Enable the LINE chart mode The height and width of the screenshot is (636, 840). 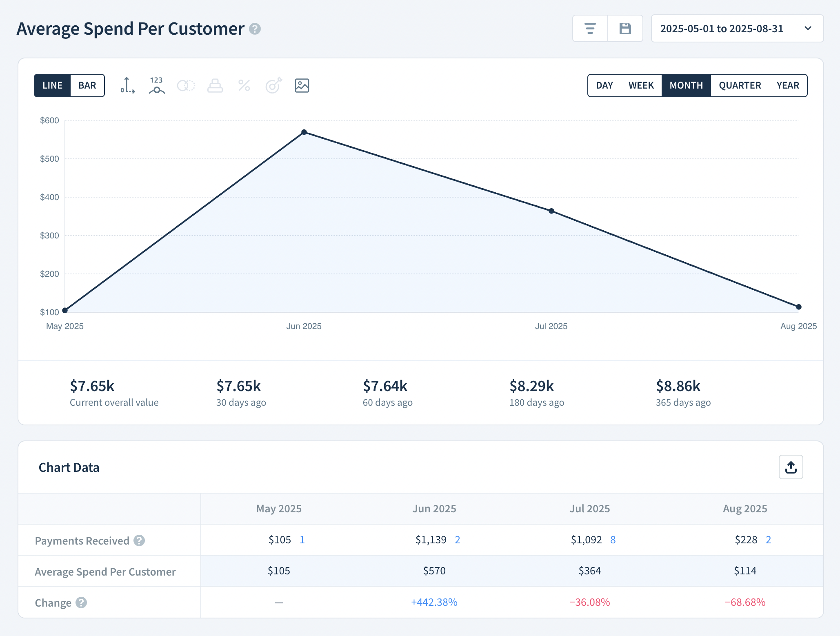52,85
